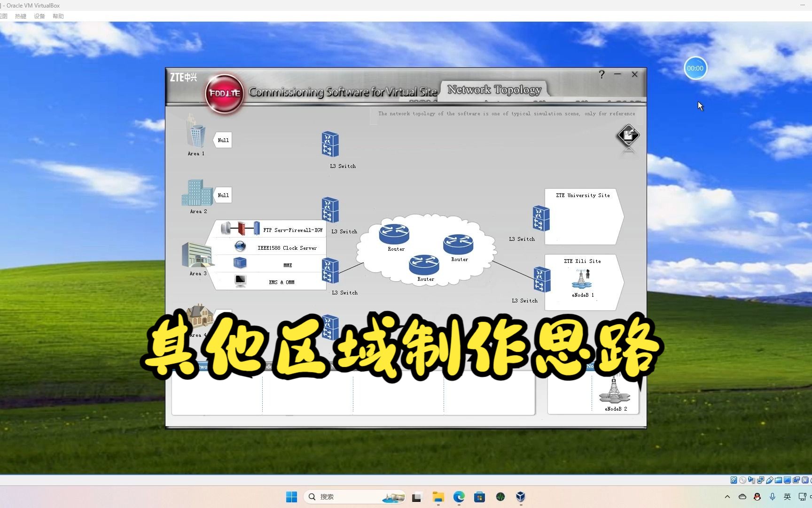This screenshot has height=508, width=812.
Task: Select the ZTE University Site panel
Action: 584,216
